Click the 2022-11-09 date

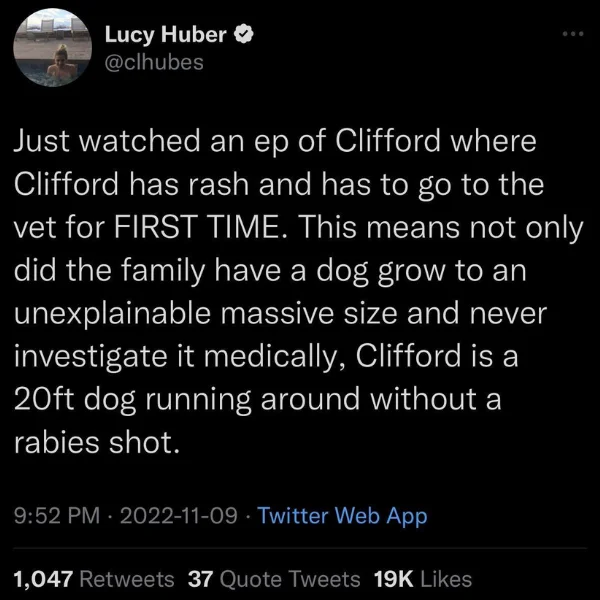point(178,515)
